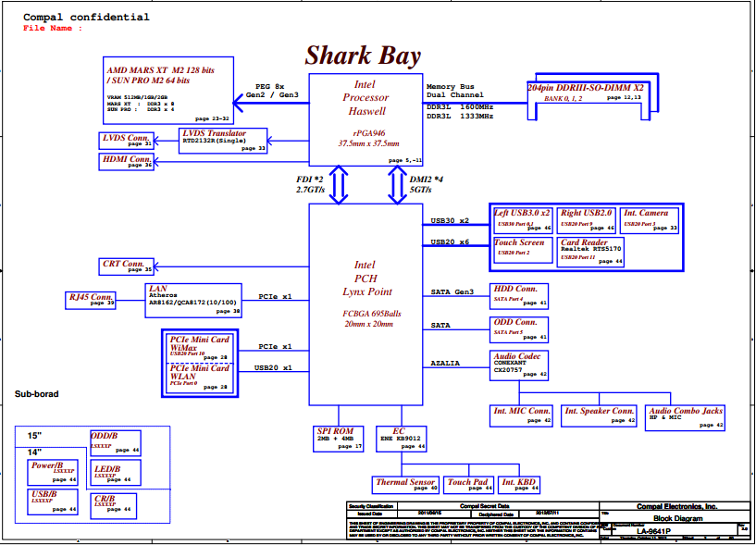Click the FDI double-headed arrow
The width and height of the screenshot is (756, 545).
[x=339, y=185]
